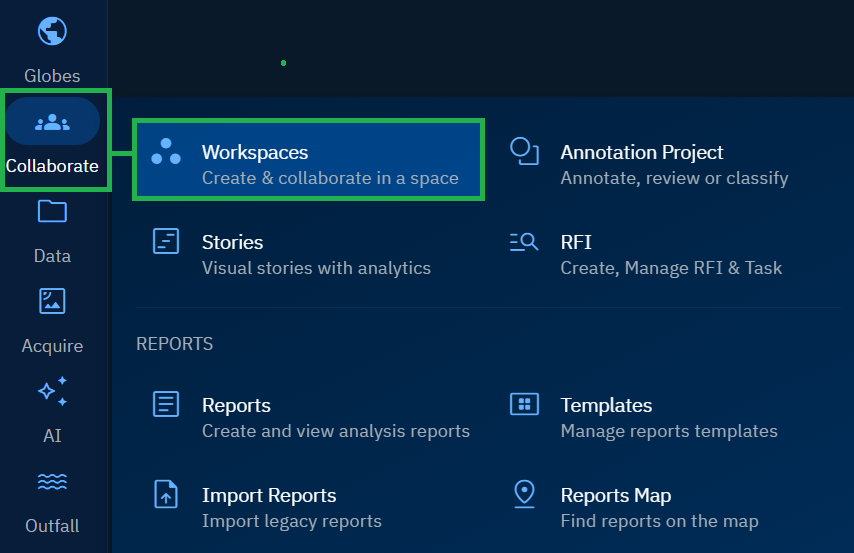Click the AI sidebar label
The image size is (854, 553).
click(x=52, y=436)
